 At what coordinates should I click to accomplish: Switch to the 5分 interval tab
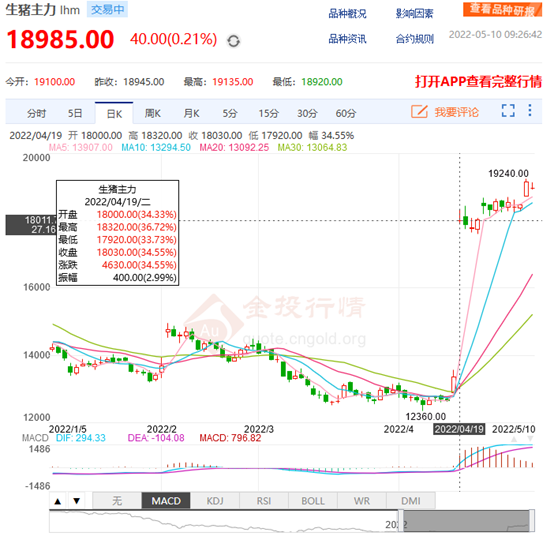(x=230, y=113)
